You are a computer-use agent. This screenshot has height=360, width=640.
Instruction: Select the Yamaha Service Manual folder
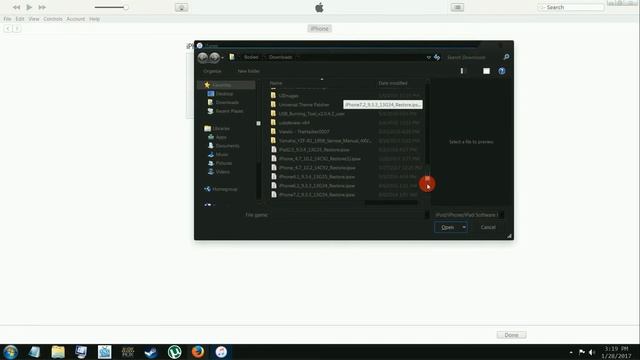(x=325, y=140)
